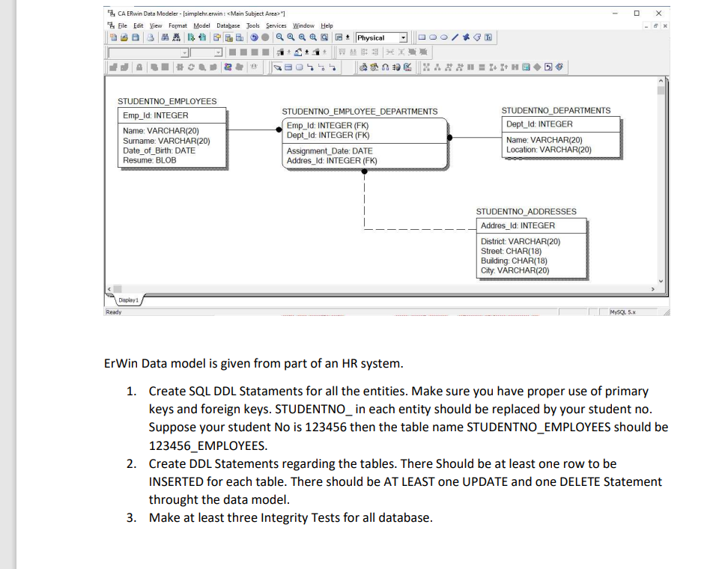Open the font size dropdown
This screenshot has height=569, width=728.
[218, 52]
